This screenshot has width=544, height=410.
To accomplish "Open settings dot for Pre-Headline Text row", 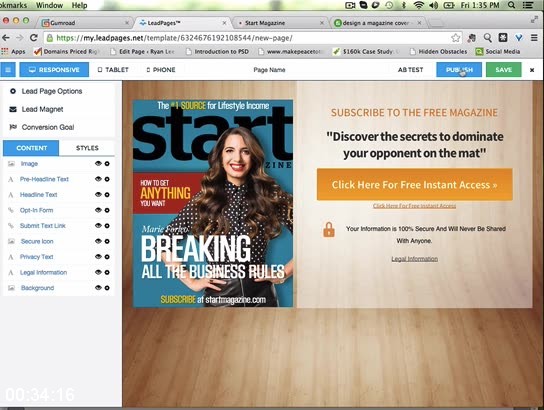I will coord(107,179).
